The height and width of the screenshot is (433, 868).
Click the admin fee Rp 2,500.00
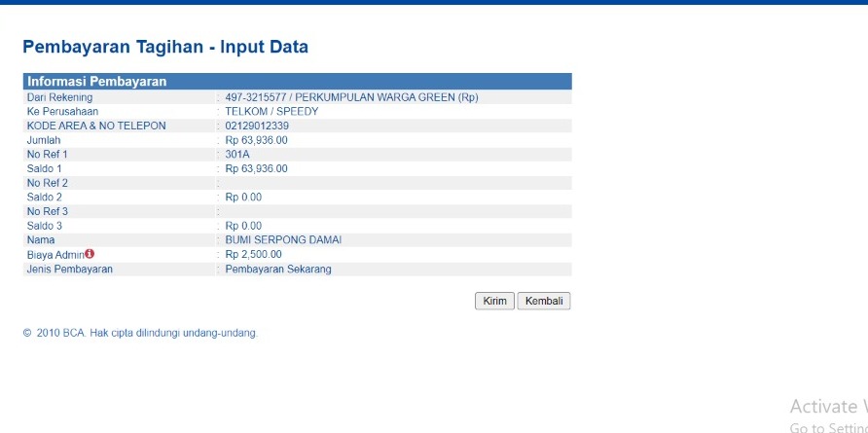253,254
